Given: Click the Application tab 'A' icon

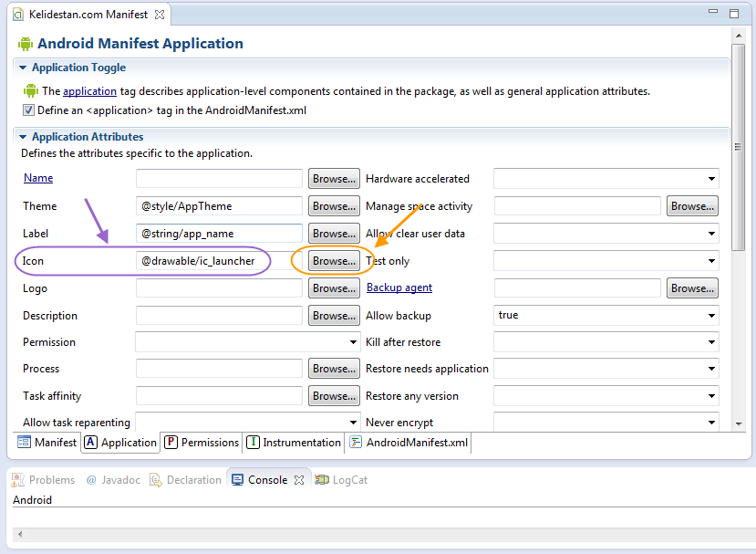Looking at the screenshot, I should [90, 442].
